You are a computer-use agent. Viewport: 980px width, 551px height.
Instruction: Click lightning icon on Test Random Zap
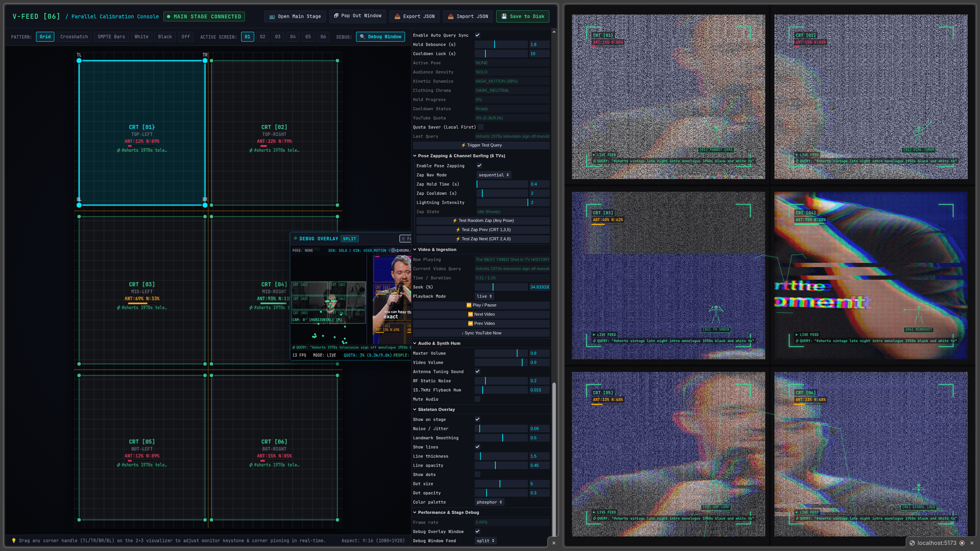tap(455, 221)
